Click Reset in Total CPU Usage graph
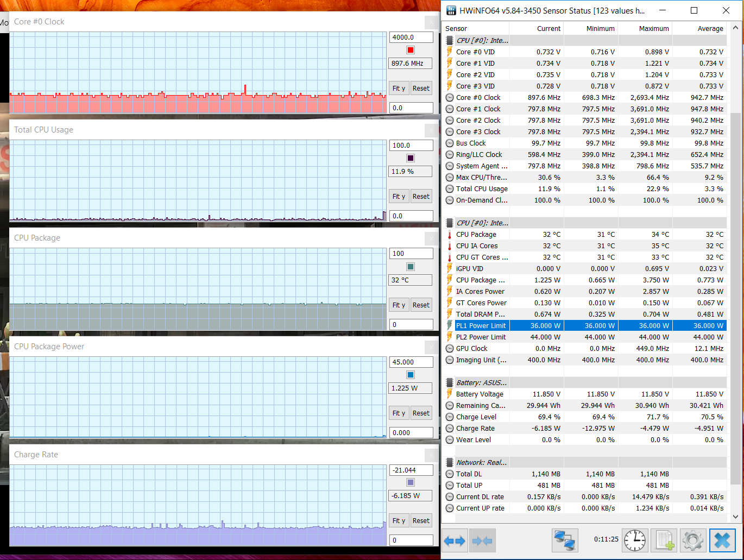The width and height of the screenshot is (744, 560). (421, 197)
